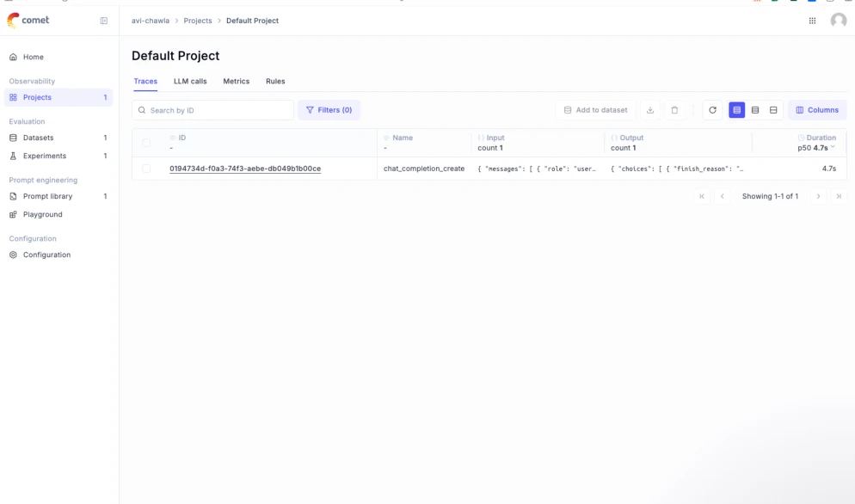Click the Add to dataset button
855x504 pixels.
pyautogui.click(x=595, y=110)
